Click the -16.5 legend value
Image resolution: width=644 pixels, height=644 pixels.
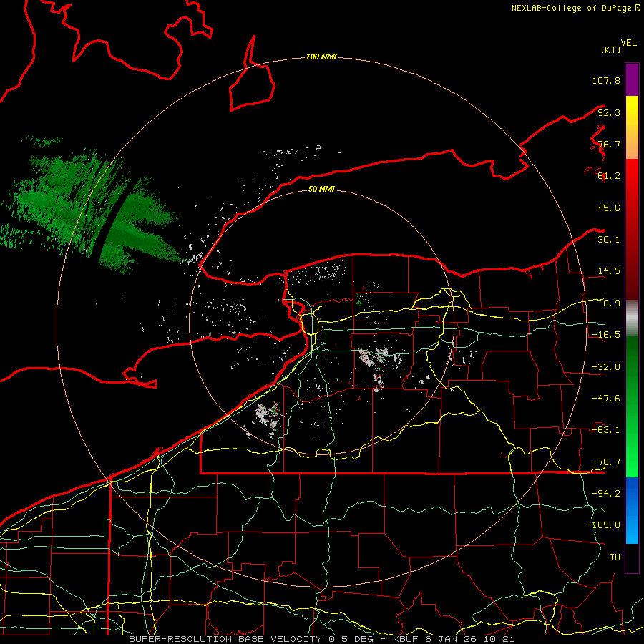pos(606,335)
